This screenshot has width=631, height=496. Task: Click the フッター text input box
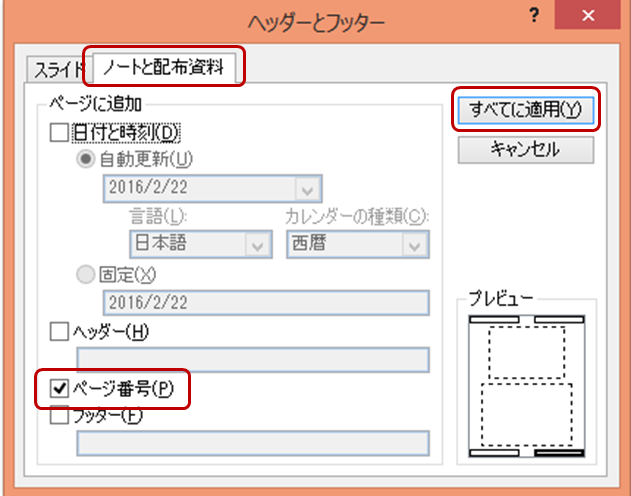253,443
